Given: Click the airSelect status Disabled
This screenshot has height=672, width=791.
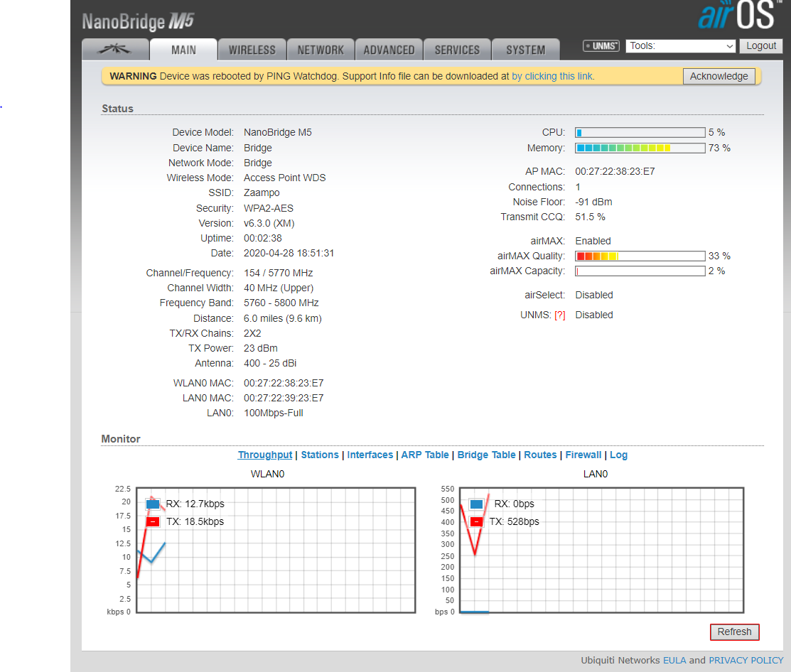Looking at the screenshot, I should pyautogui.click(x=593, y=295).
